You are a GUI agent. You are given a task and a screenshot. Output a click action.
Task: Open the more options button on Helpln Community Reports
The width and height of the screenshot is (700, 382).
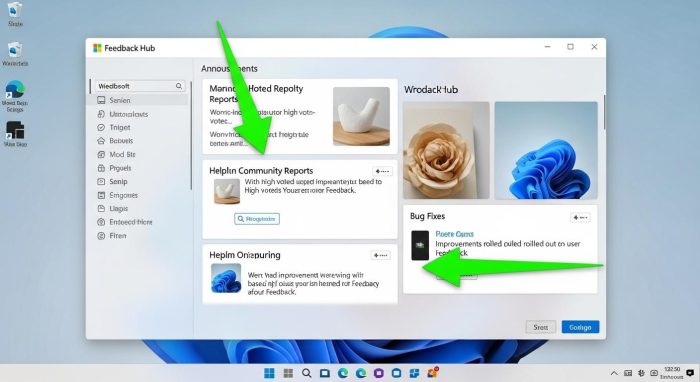(x=382, y=171)
